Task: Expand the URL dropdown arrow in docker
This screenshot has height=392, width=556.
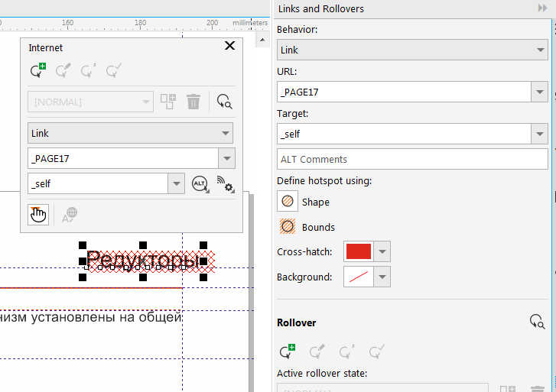Action: 540,92
